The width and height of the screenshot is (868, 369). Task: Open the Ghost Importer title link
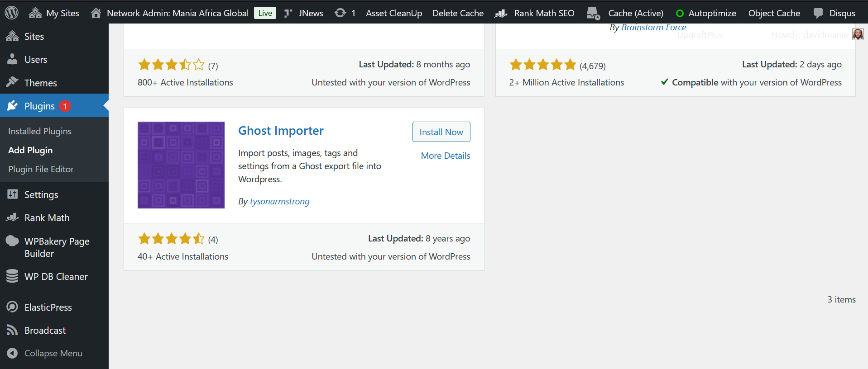[x=281, y=131]
